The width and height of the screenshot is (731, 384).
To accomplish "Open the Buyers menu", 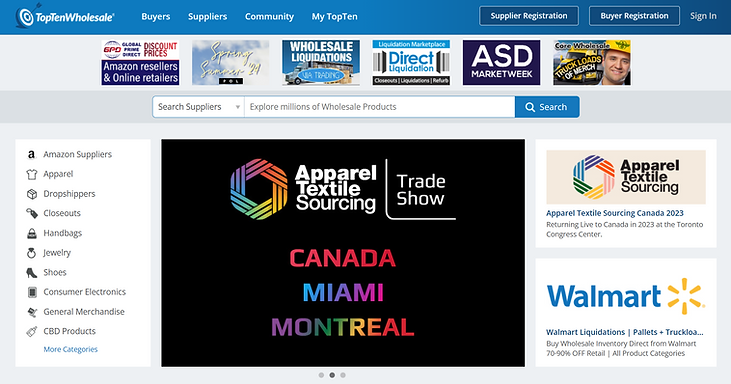I will (x=156, y=16).
